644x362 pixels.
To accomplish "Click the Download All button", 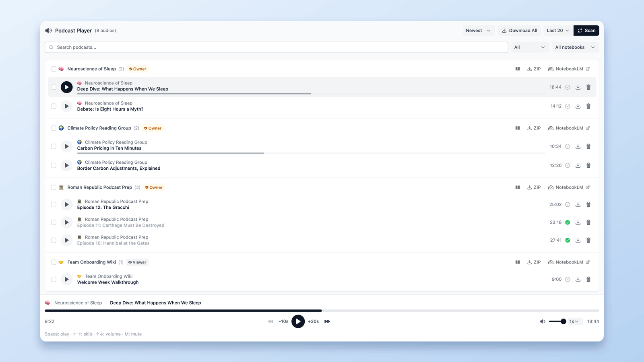I will point(519,31).
